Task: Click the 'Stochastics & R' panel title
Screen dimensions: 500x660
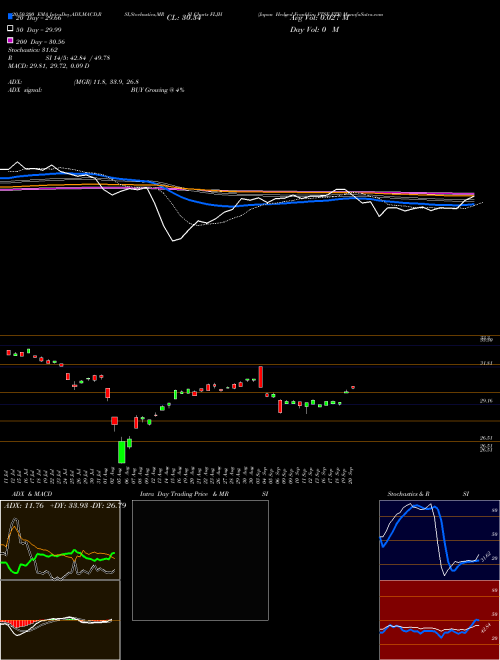Action: coord(409,494)
